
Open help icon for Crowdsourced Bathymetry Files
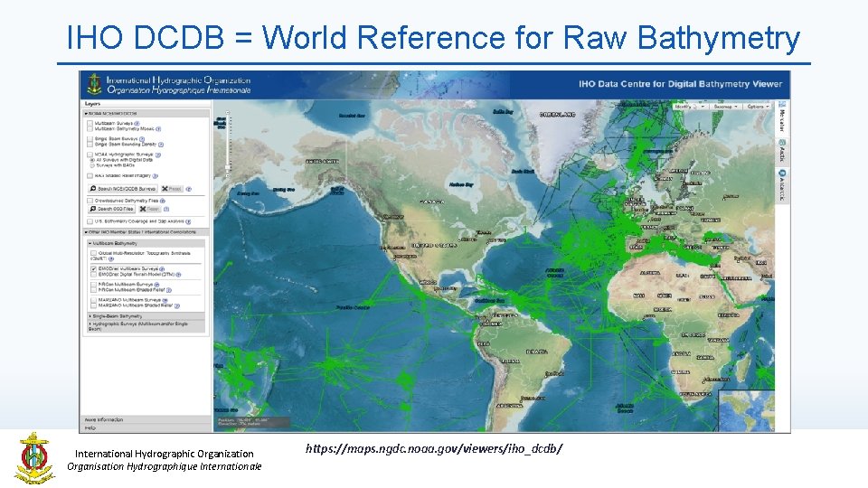point(162,201)
